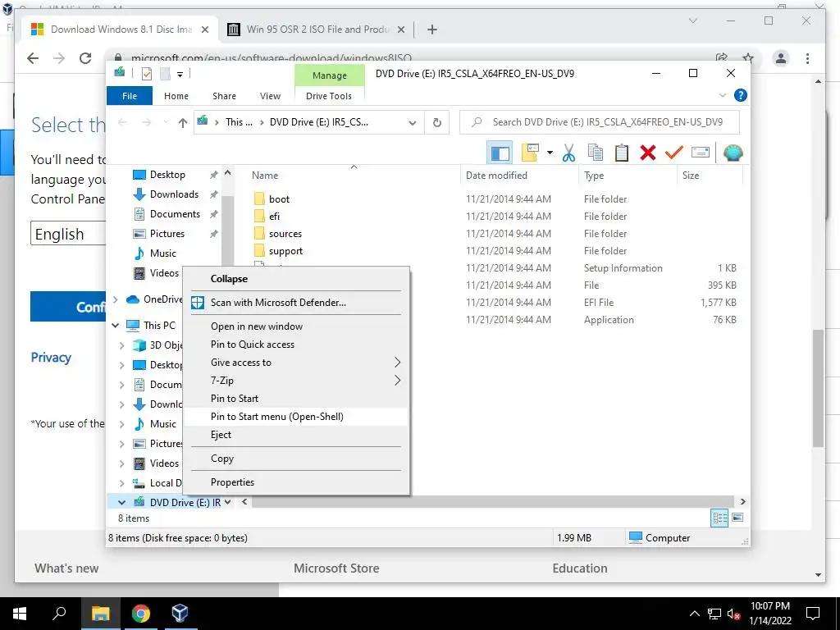Expand the 3D Objects tree node
The image size is (840, 630).
[x=121, y=345]
